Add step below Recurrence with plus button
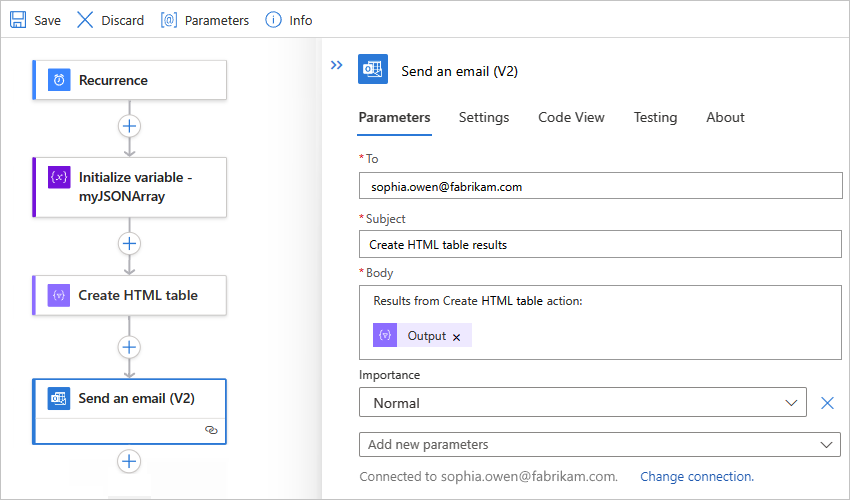This screenshot has width=850, height=500. pos(129,126)
